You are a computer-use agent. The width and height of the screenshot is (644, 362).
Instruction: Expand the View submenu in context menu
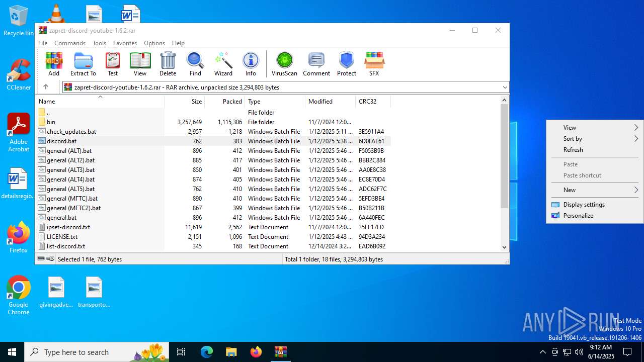[x=595, y=128]
